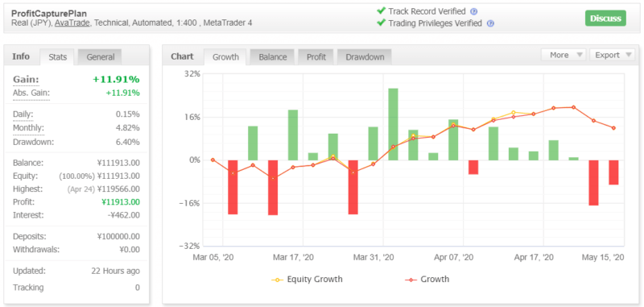Open the AvaTrade broker link
644x307 pixels.
click(x=72, y=23)
